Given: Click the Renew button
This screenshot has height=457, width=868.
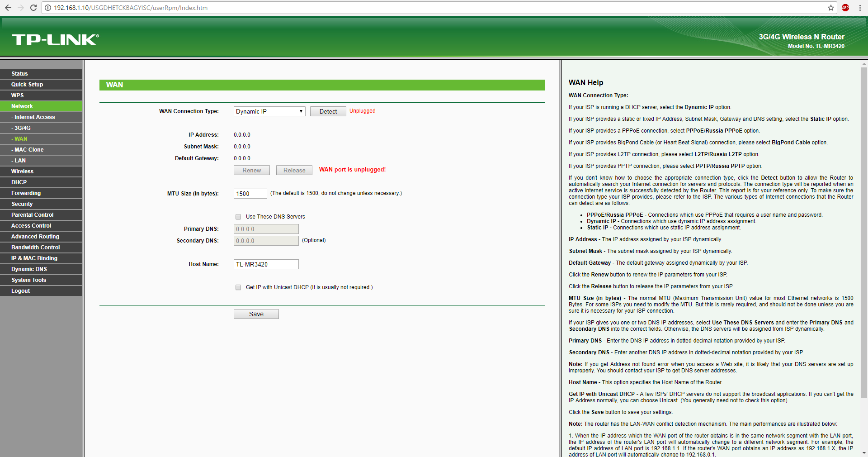Looking at the screenshot, I should (x=252, y=170).
